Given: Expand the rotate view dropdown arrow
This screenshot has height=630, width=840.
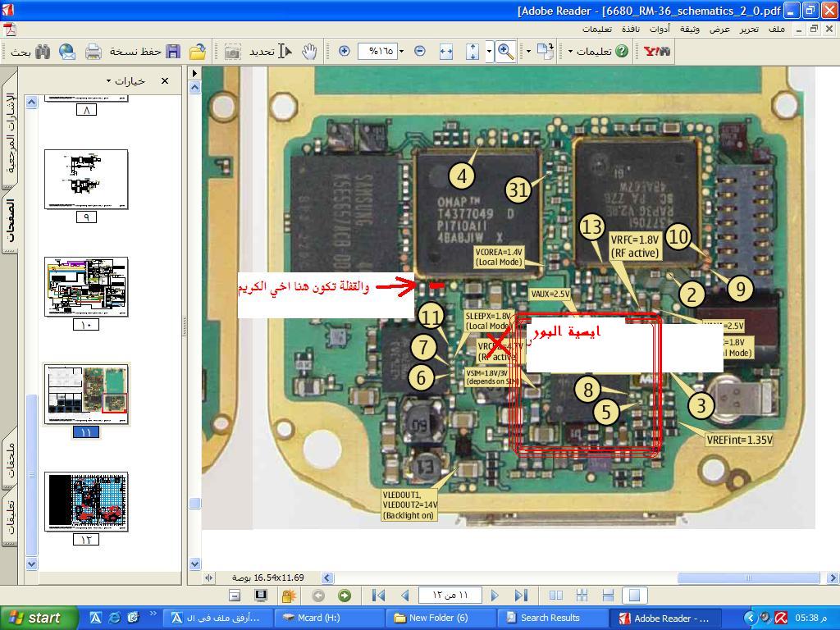Looking at the screenshot, I should coord(528,52).
